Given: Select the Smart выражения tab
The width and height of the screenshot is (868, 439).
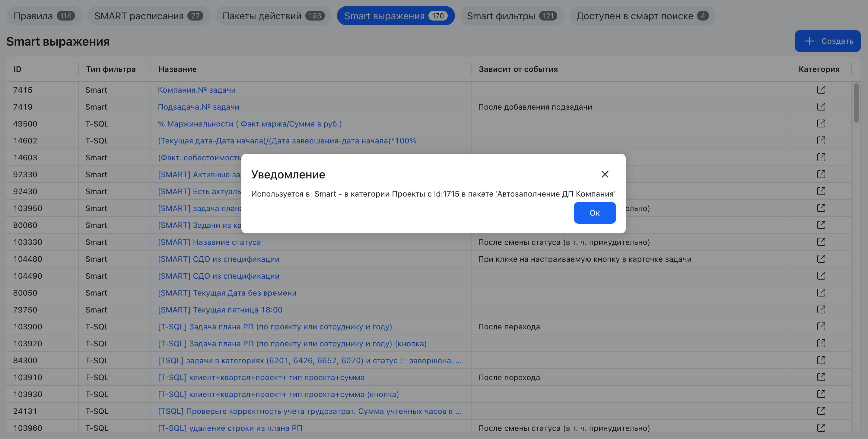Looking at the screenshot, I should tap(396, 16).
